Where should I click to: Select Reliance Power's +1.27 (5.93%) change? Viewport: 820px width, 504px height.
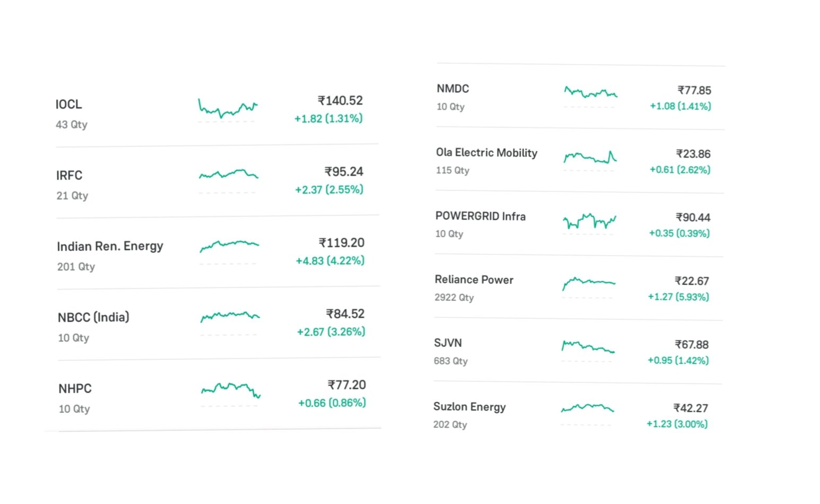[x=678, y=297]
